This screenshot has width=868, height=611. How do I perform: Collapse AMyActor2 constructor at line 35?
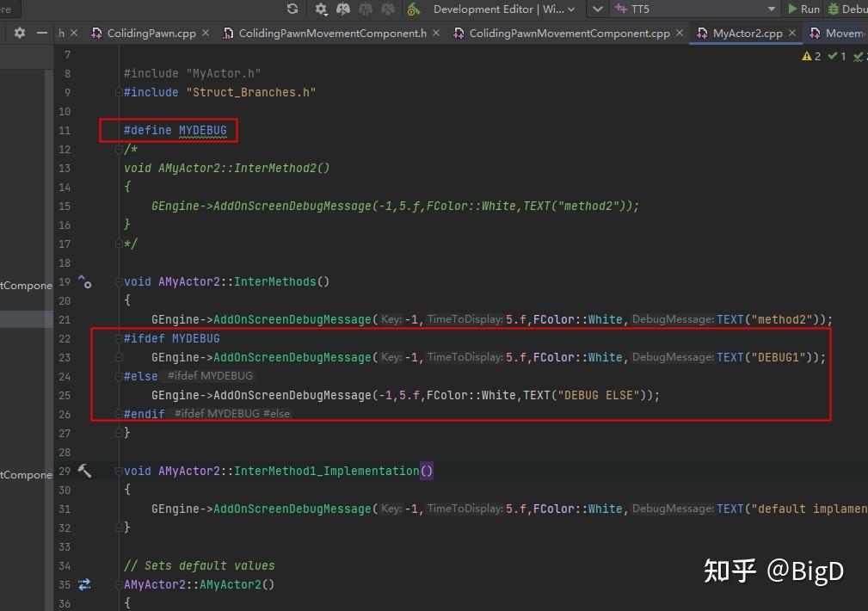click(119, 584)
